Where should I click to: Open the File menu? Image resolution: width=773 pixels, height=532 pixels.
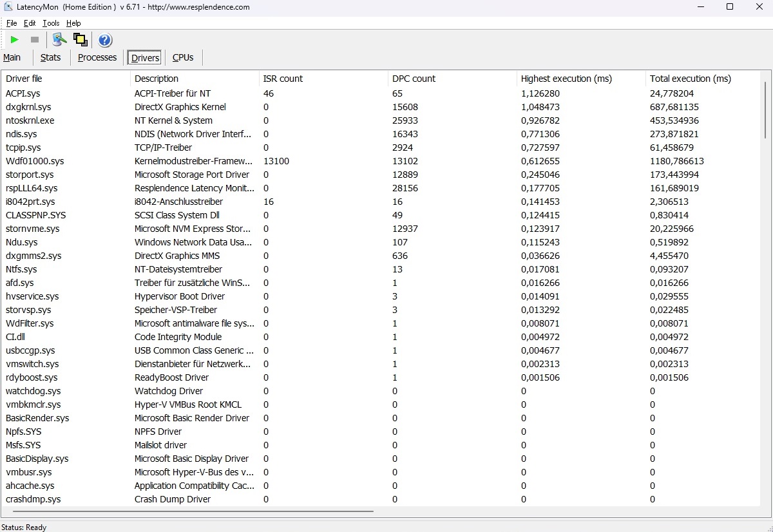[12, 23]
